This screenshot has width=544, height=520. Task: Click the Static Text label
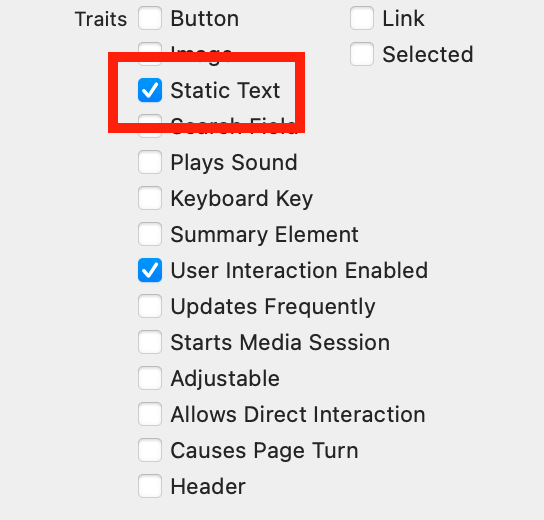coord(225,90)
